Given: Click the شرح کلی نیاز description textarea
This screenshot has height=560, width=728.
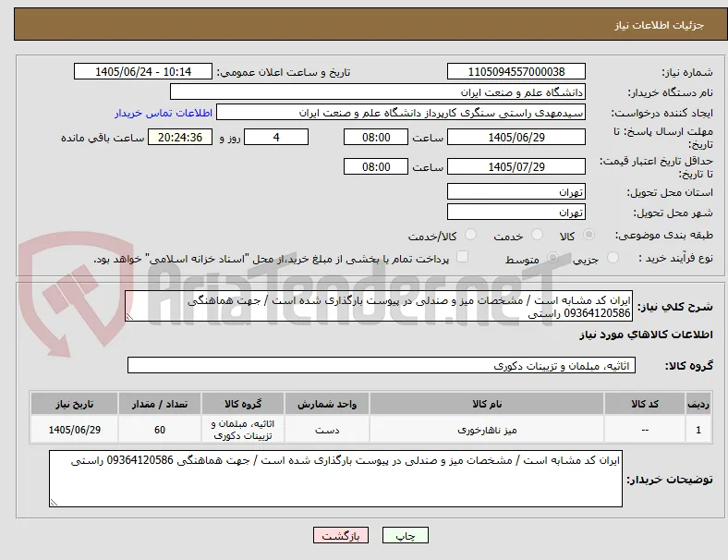Looking at the screenshot, I should pos(379,306).
